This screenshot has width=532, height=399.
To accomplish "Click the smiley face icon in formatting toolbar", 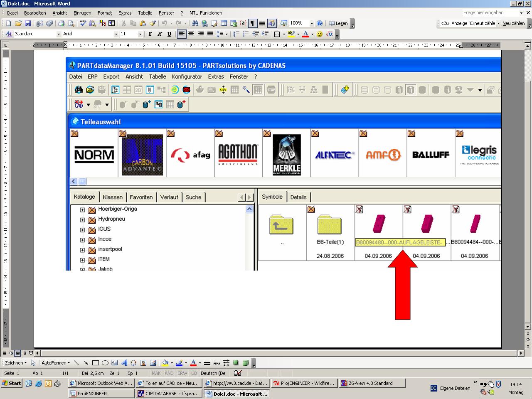I will point(319,34).
